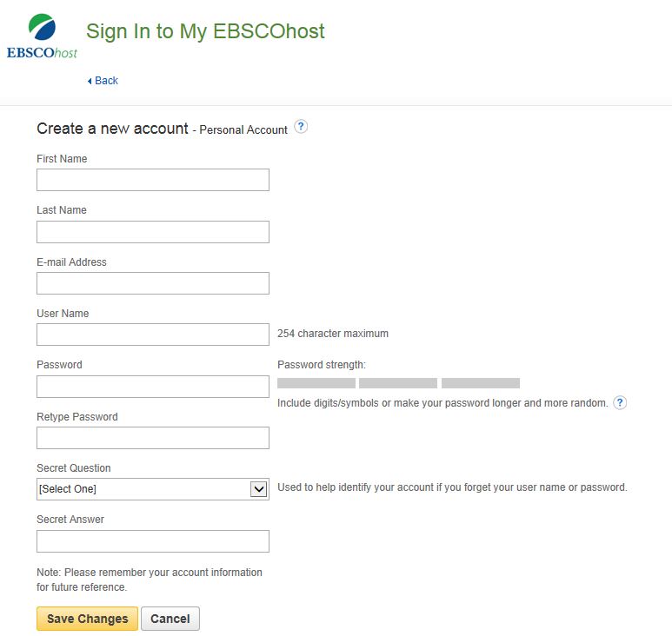Click the EBSCOhost logo
The width and height of the screenshot is (672, 636).
point(42,36)
